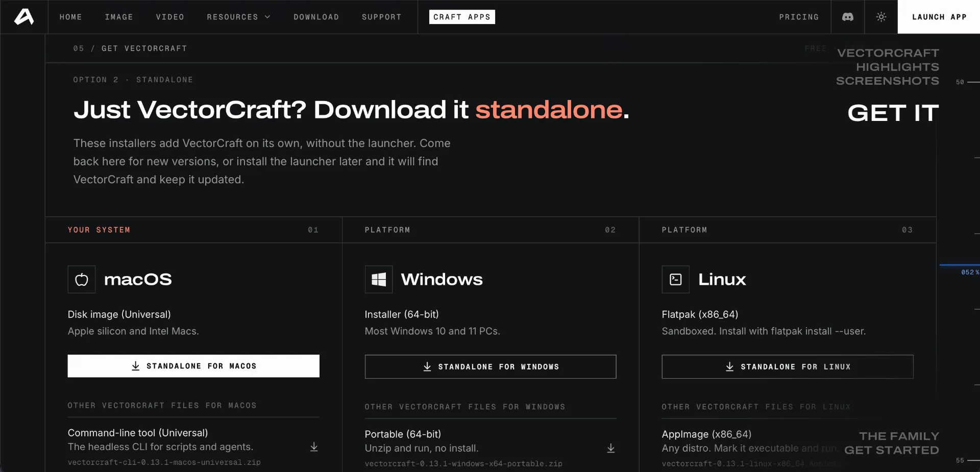Open the Discord community icon
This screenshot has height=472, width=980.
click(848, 17)
